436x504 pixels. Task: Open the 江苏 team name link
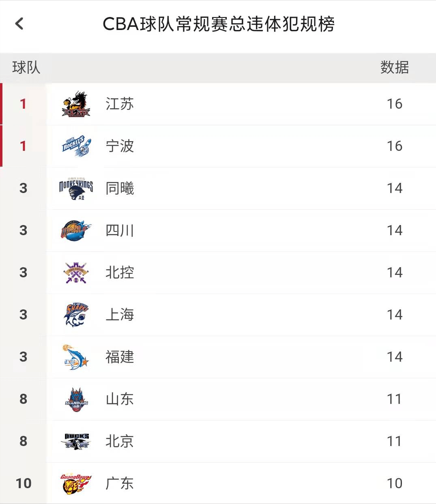[120, 104]
